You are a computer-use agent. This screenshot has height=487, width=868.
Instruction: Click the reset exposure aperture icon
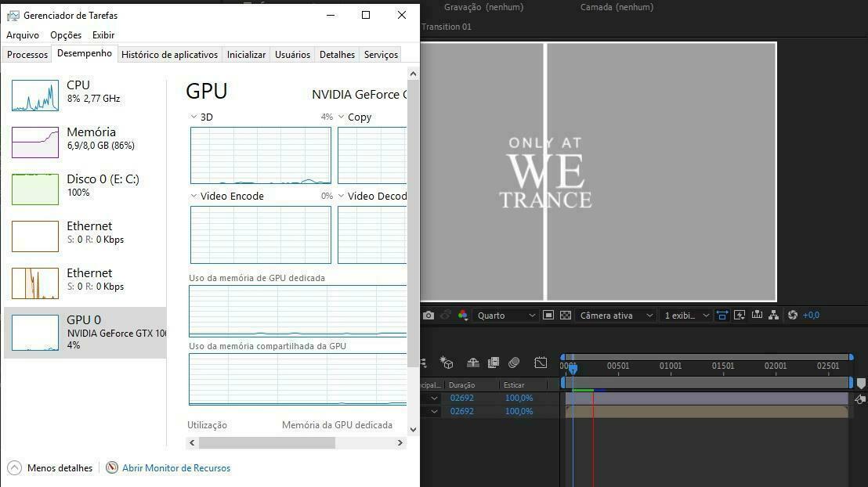click(x=793, y=316)
